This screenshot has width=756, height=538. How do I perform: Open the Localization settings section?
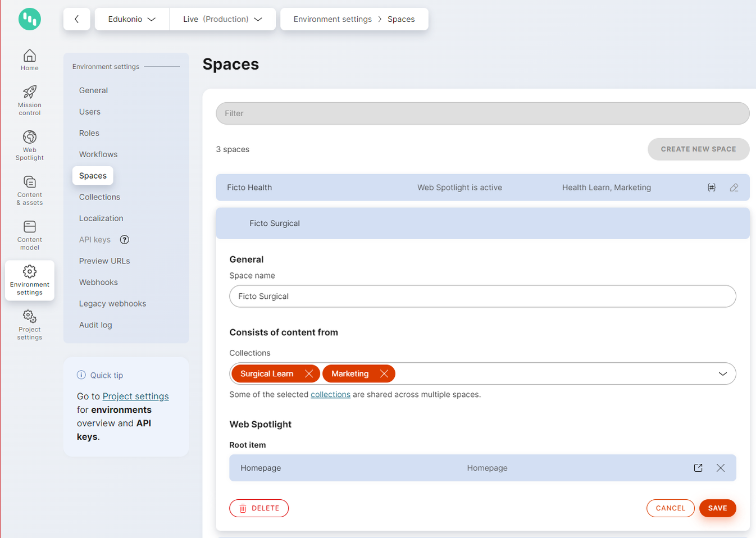coord(101,218)
